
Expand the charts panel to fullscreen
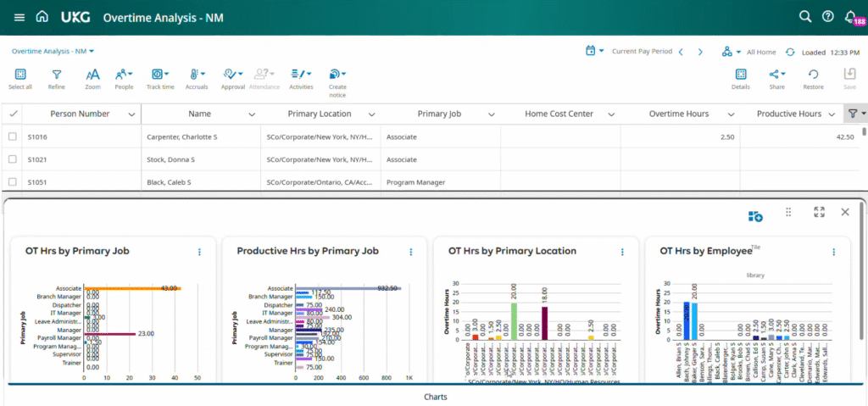[819, 213]
